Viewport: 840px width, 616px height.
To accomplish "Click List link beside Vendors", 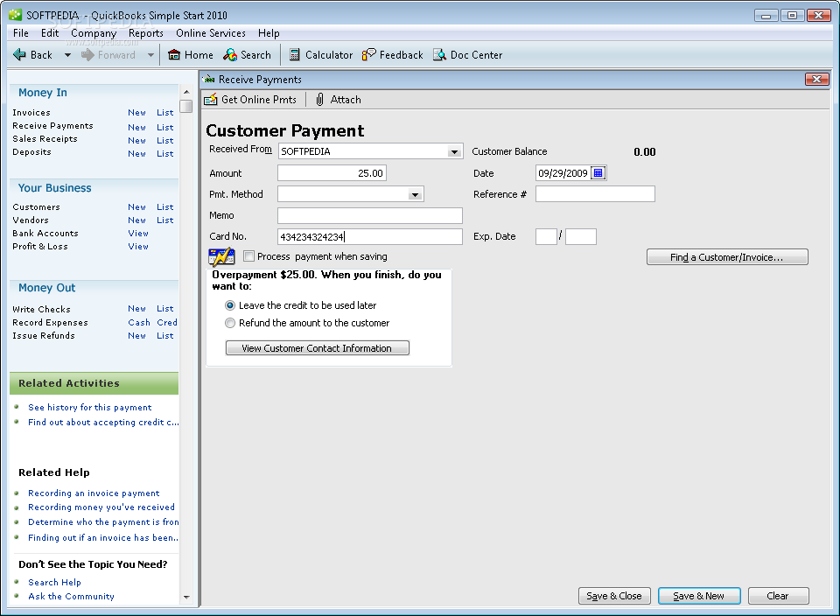I will coord(165,220).
